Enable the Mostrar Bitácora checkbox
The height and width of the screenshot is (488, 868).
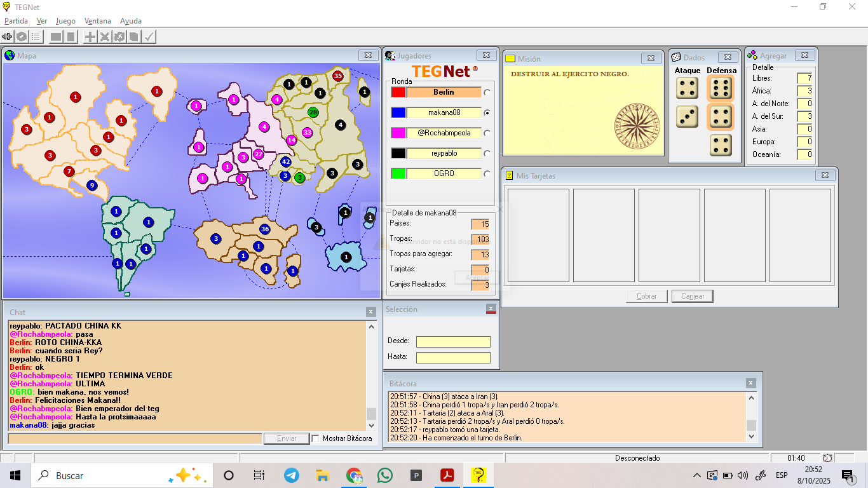pyautogui.click(x=315, y=438)
